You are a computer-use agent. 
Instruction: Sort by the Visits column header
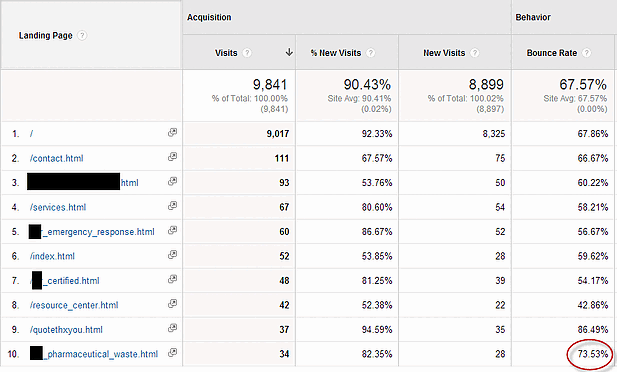pos(226,53)
